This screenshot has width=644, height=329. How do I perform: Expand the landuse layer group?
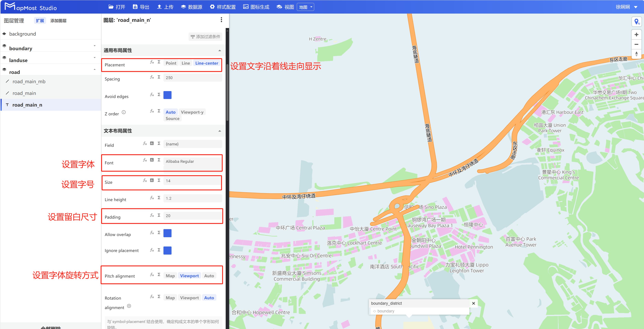pos(95,58)
